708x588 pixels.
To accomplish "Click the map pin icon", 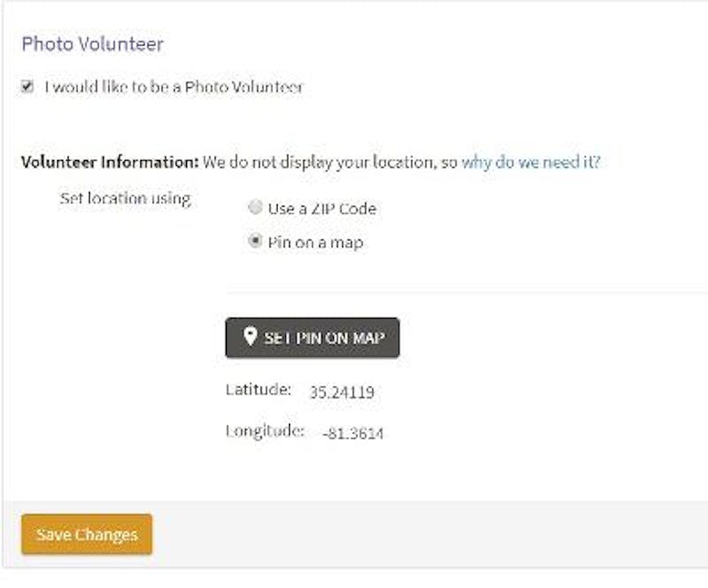I will [x=251, y=337].
